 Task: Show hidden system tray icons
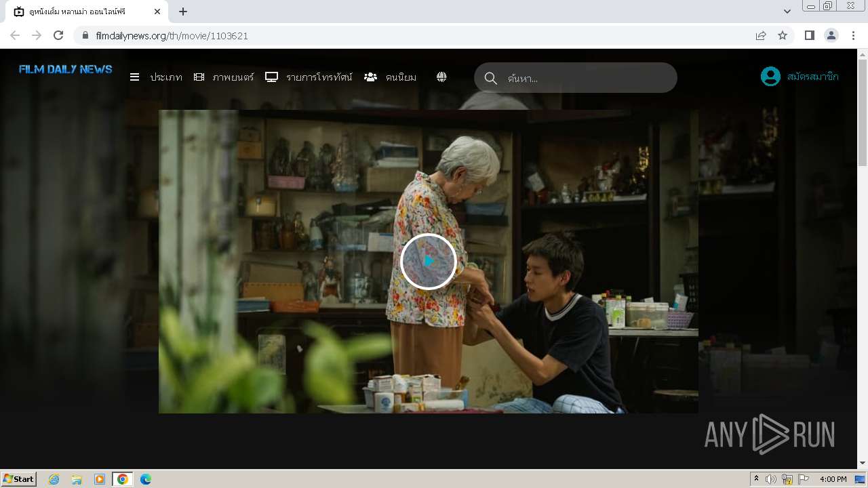point(757,479)
